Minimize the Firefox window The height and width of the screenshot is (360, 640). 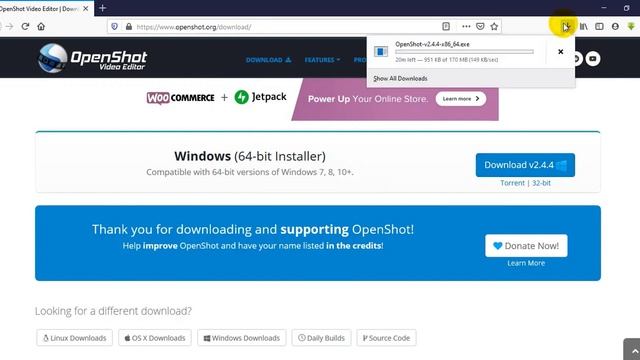(x=604, y=8)
